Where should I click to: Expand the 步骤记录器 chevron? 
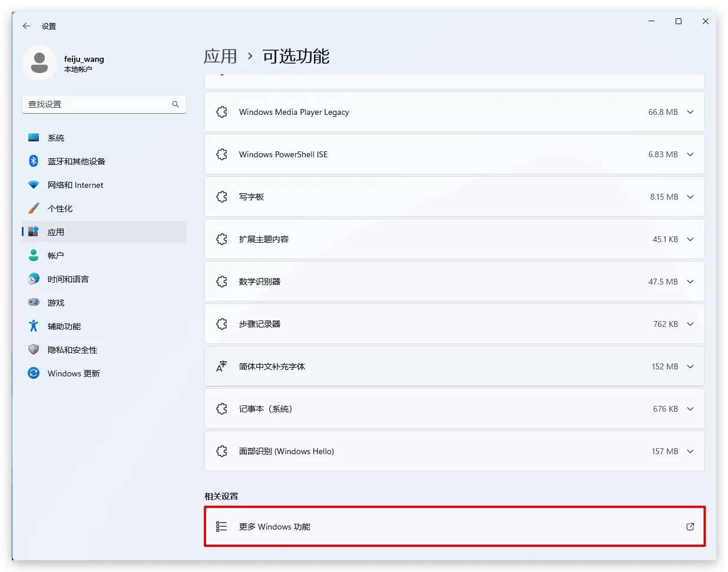coord(690,324)
